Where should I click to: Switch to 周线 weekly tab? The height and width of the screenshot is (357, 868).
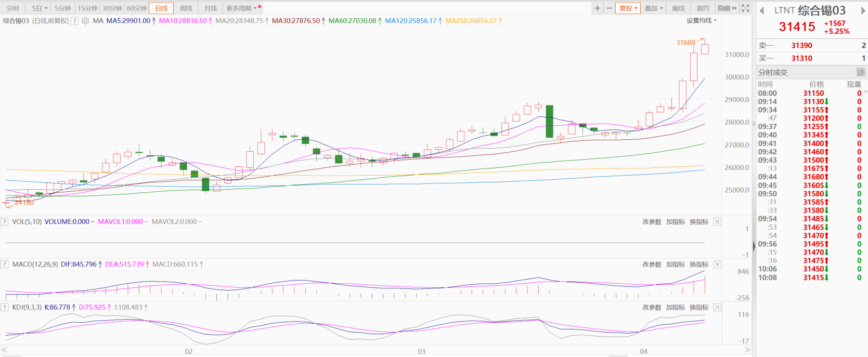pos(186,8)
